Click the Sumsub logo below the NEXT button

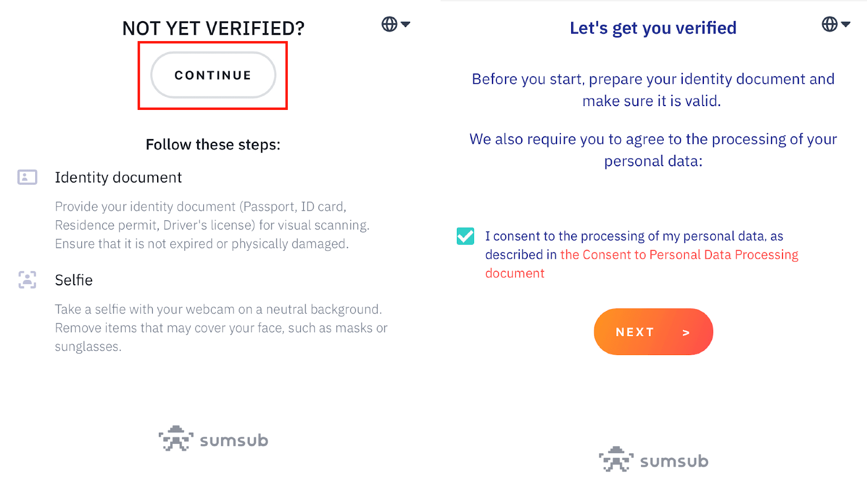tap(654, 460)
